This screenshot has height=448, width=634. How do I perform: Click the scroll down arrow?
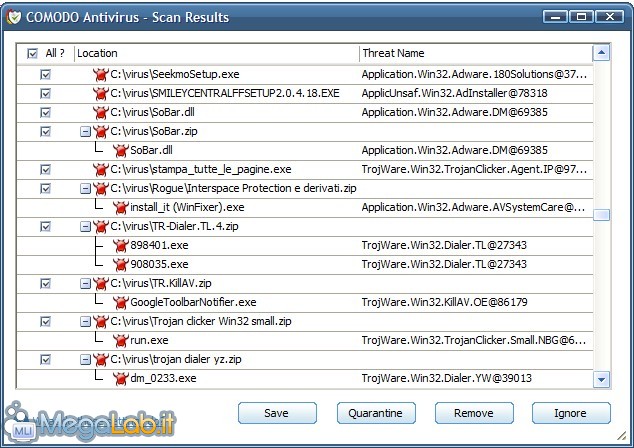[601, 380]
